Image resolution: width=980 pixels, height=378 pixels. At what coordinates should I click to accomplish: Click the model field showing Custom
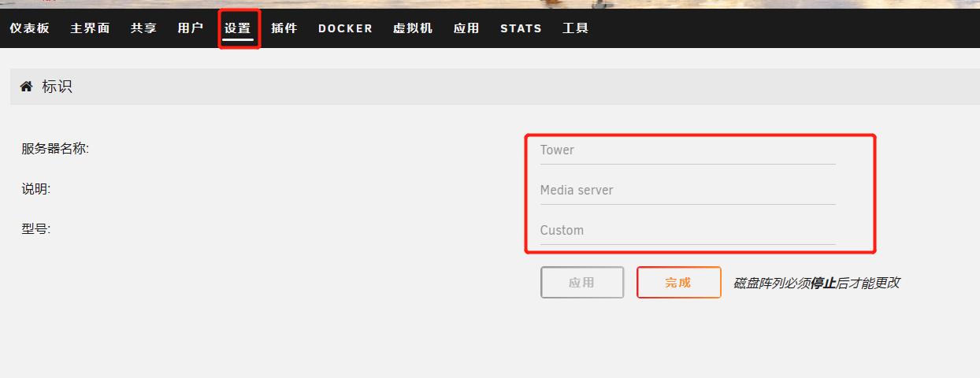point(687,230)
